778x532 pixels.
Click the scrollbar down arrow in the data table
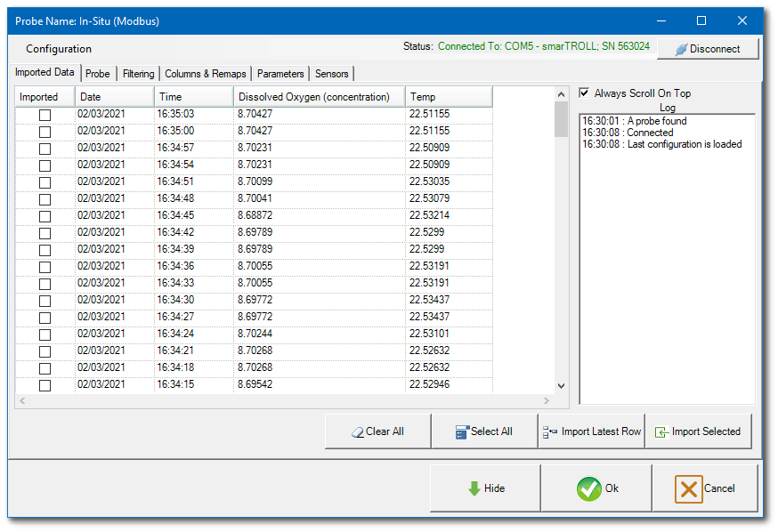tap(561, 384)
